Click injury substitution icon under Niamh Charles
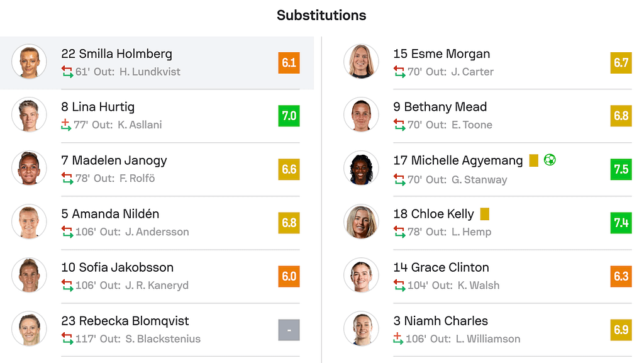 [397, 339]
